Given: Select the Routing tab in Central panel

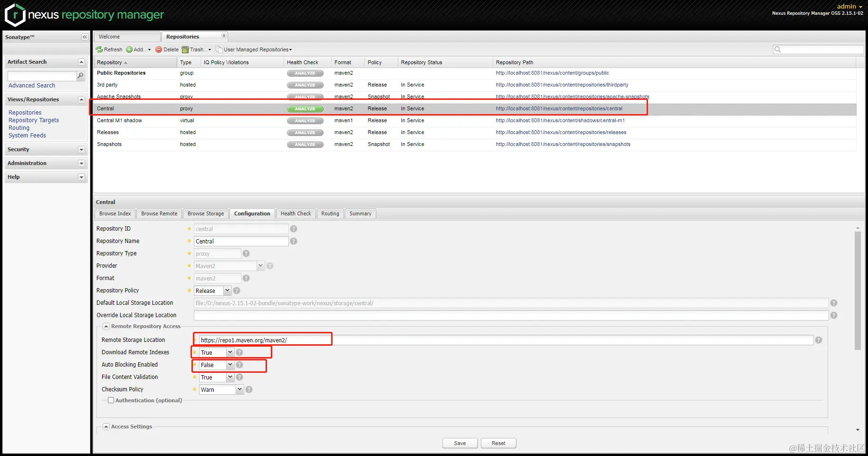Looking at the screenshot, I should click(330, 214).
